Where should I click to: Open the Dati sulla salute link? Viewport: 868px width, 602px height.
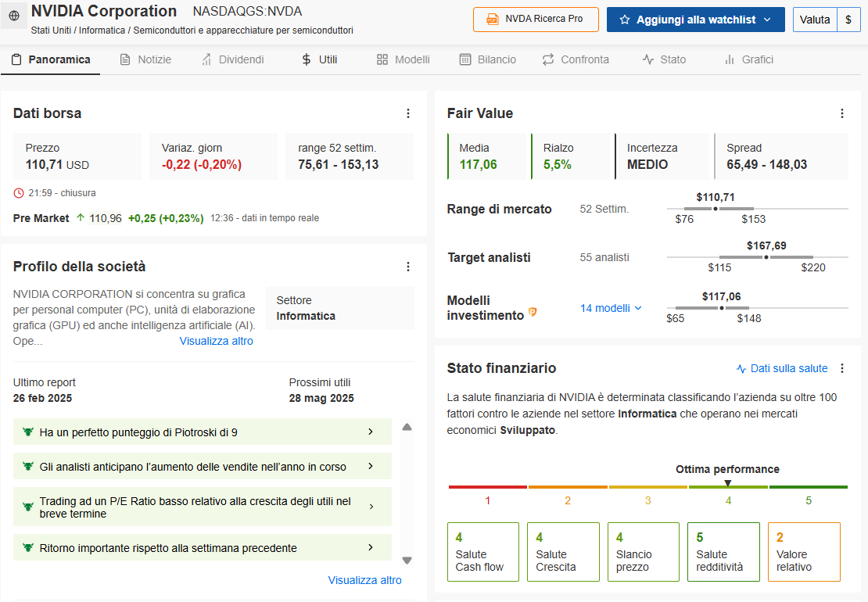coord(782,368)
